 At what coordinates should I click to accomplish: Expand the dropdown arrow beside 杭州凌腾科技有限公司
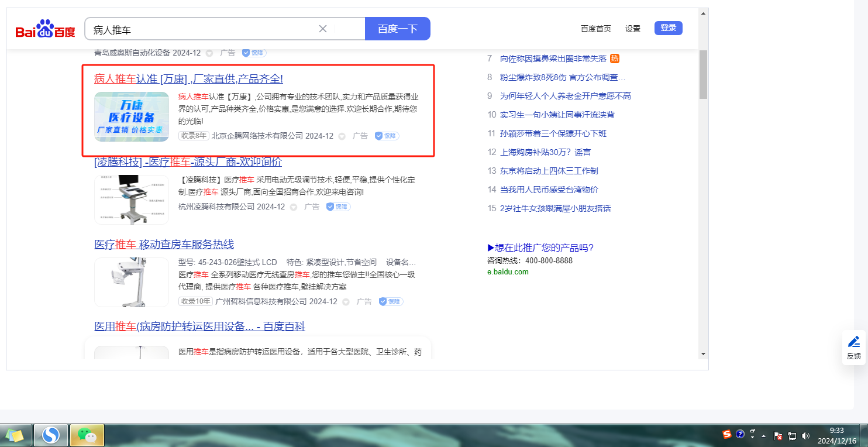tap(294, 207)
